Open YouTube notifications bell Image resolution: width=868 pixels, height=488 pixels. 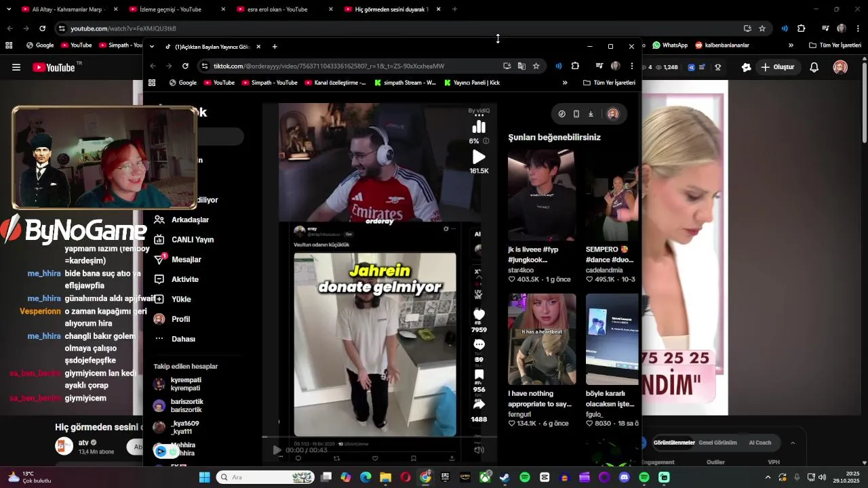(814, 67)
